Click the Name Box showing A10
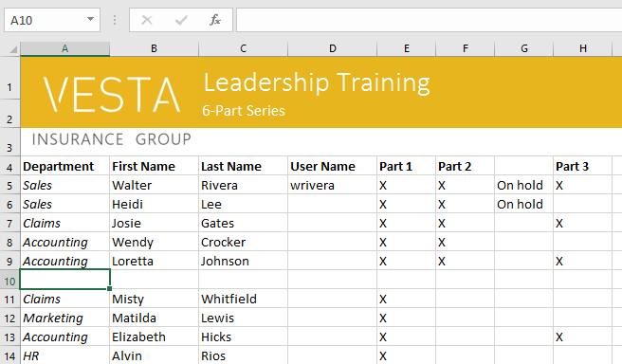This screenshot has width=622, height=364. click(52, 20)
